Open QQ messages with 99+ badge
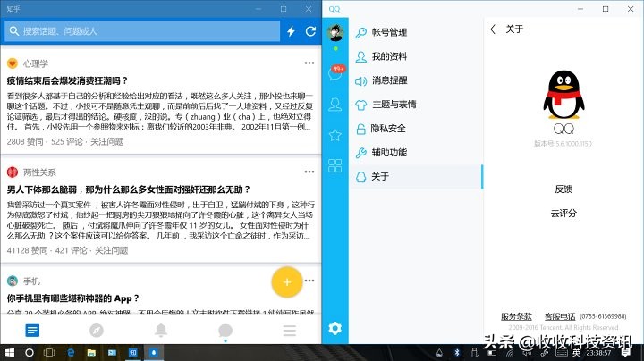Viewport: 644px width, 361px height. pyautogui.click(x=335, y=72)
